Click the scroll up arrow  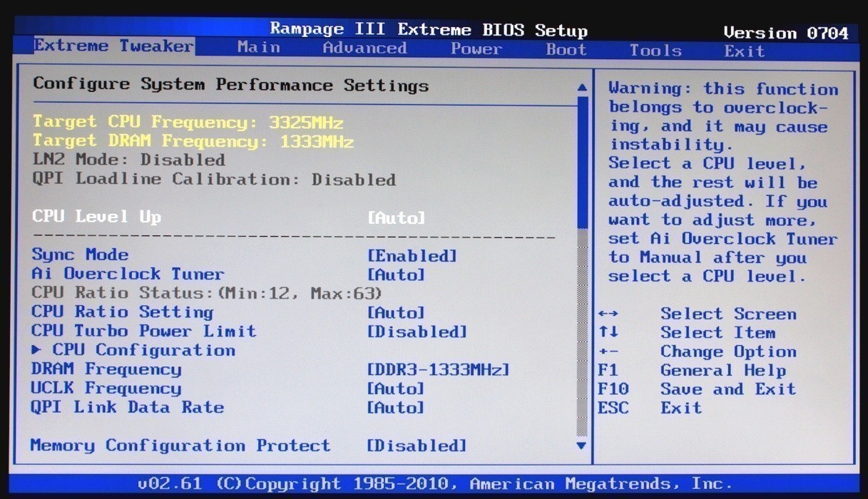(x=582, y=88)
